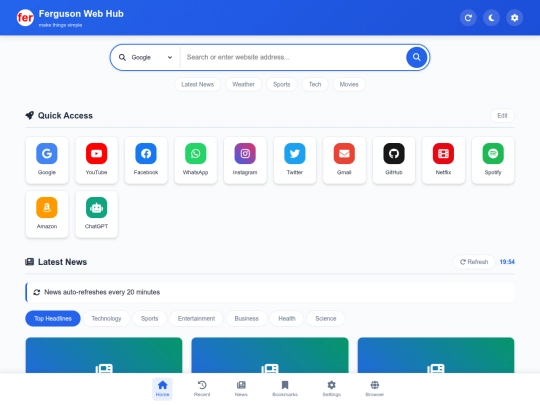
Task: Open the second news card thumbnail
Action: 270,355
